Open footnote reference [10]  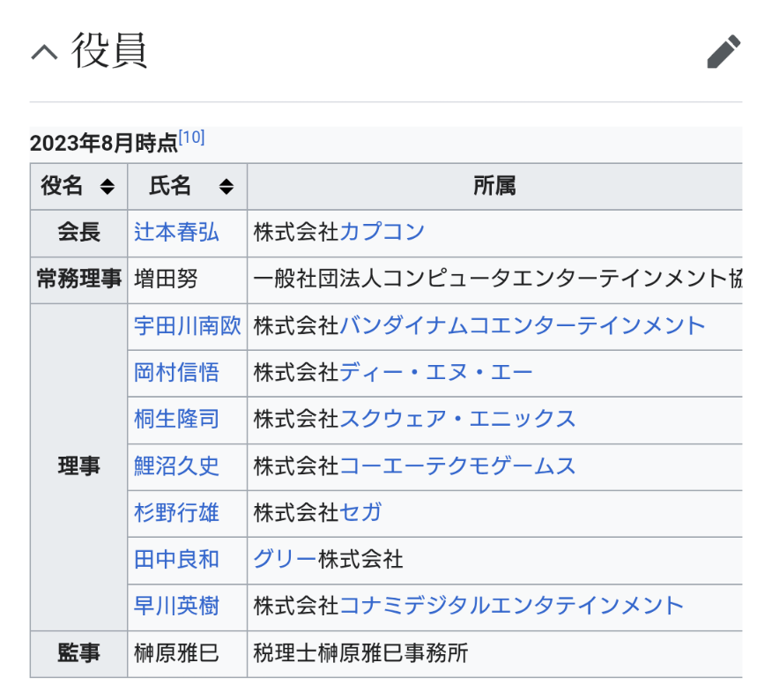pos(191,138)
